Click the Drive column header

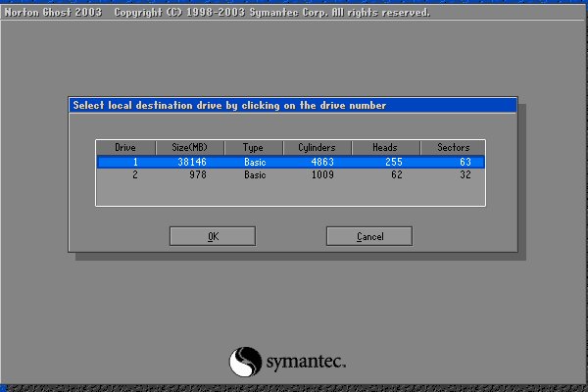tap(125, 147)
